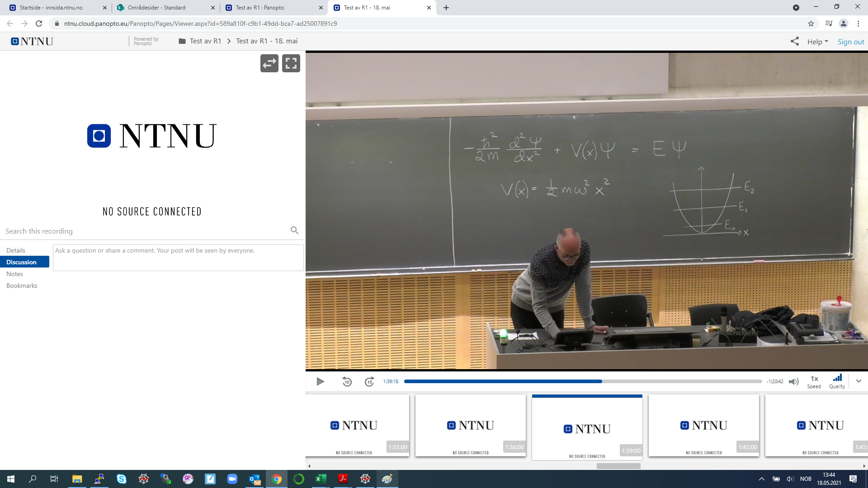Open video Quality settings

pos(837,382)
